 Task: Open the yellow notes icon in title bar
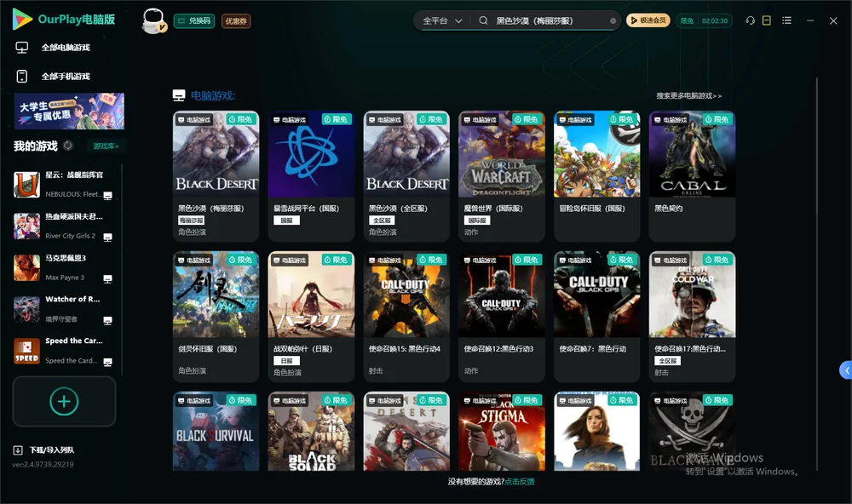tap(767, 20)
